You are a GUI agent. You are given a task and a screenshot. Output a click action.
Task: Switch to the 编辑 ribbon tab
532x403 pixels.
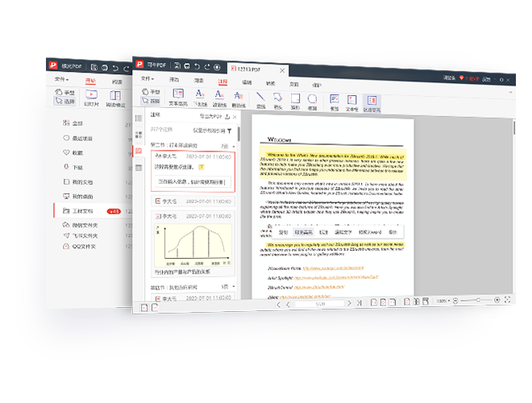(247, 81)
